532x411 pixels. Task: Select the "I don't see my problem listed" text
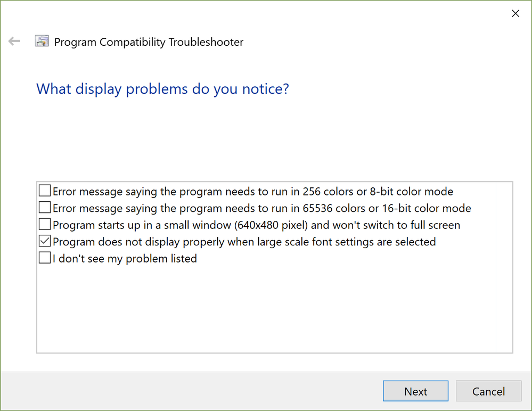tap(125, 259)
